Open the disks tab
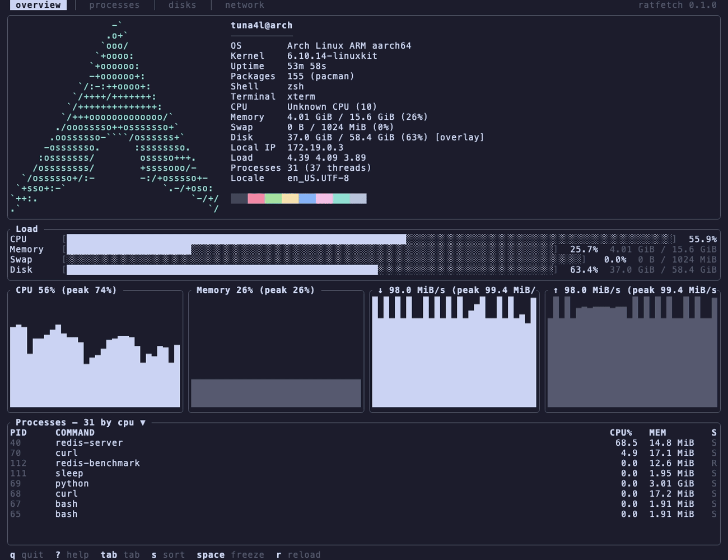This screenshot has height=560, width=728. 183,5
